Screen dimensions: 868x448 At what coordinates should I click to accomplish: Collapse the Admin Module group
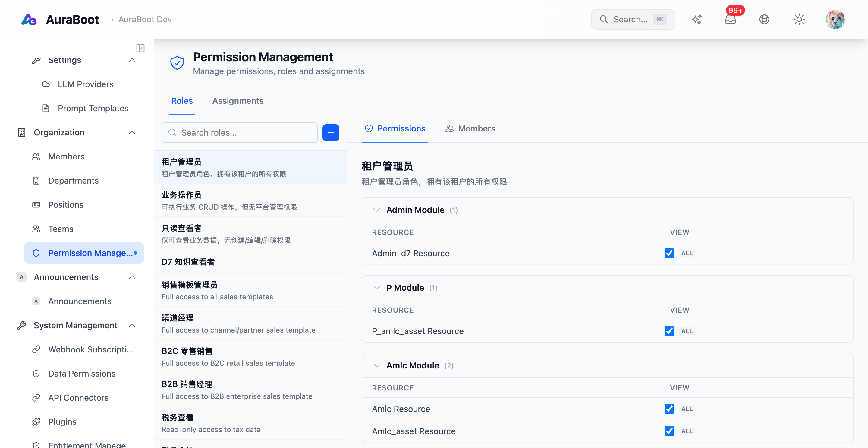(376, 210)
